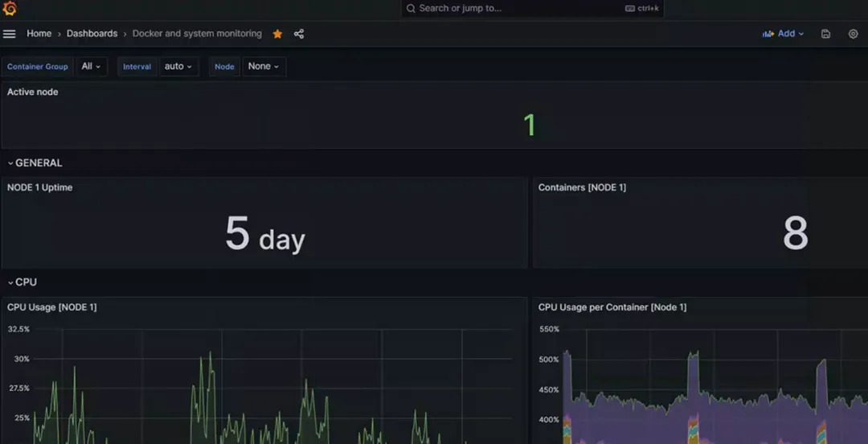Click the 27.5% axis label

pos(18,388)
